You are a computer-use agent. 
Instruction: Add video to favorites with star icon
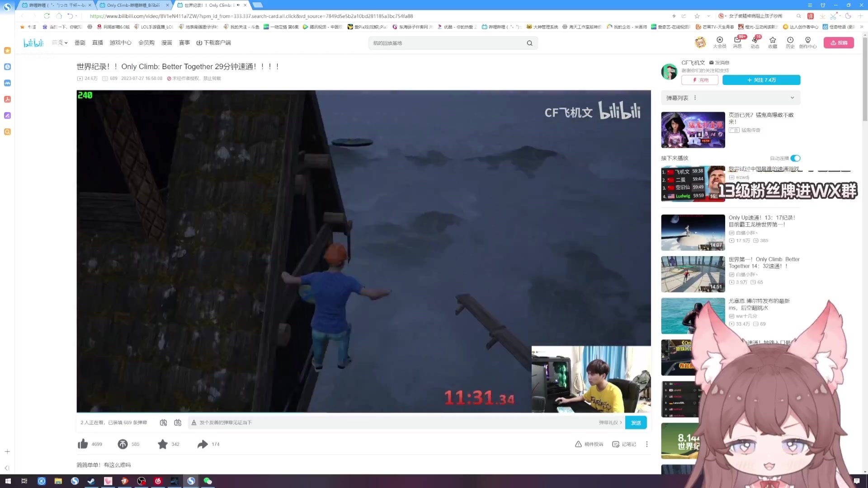click(163, 444)
